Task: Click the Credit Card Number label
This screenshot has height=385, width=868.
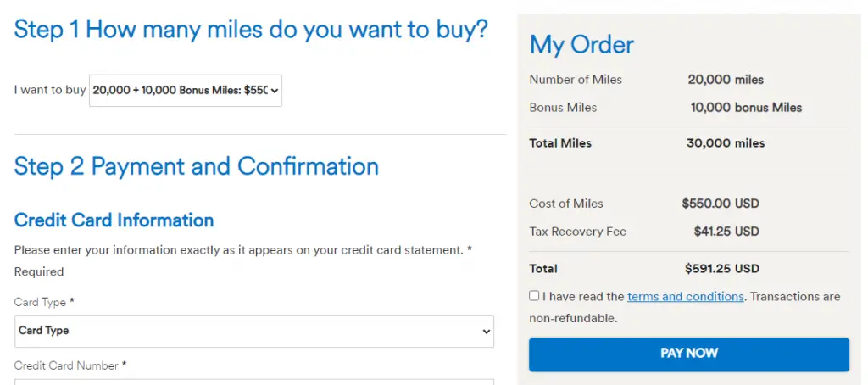Action: 70,365
